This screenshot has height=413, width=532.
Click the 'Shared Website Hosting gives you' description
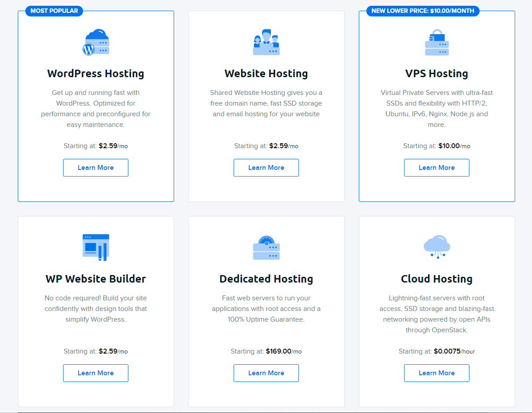266,103
